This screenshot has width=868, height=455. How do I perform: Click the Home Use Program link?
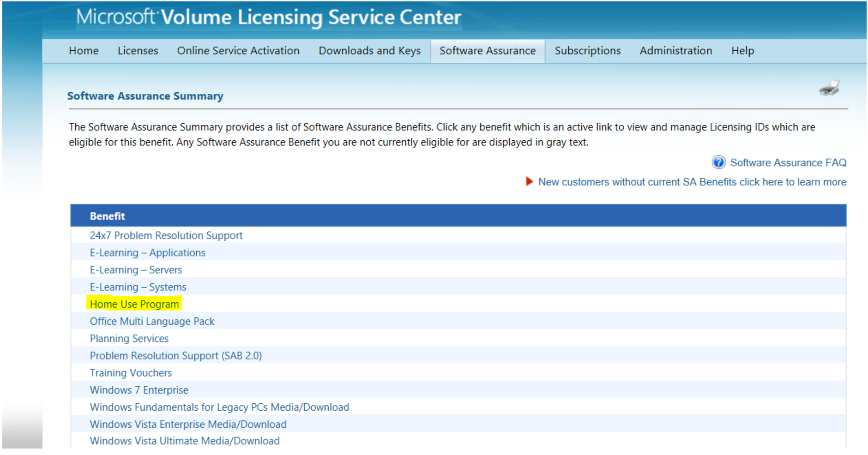point(134,304)
